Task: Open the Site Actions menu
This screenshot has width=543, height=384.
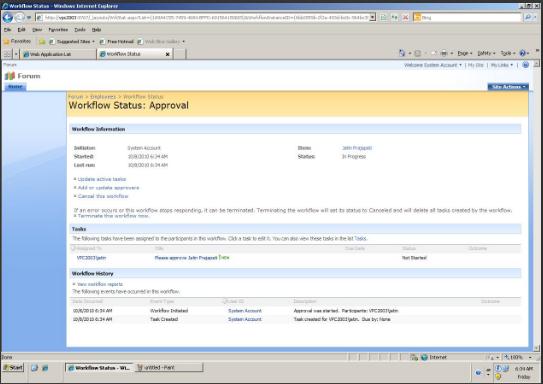Action: [x=508, y=87]
